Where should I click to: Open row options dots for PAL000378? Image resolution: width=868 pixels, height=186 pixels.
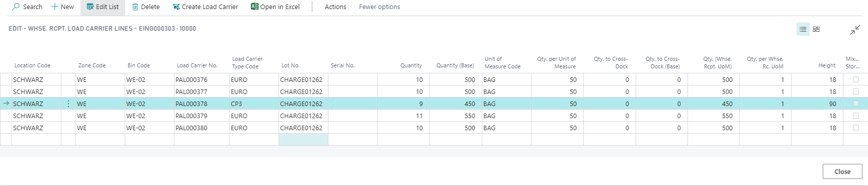point(68,104)
